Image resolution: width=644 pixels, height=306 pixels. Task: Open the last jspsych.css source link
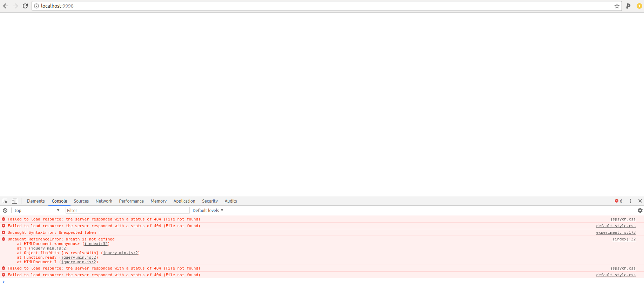(x=623, y=268)
